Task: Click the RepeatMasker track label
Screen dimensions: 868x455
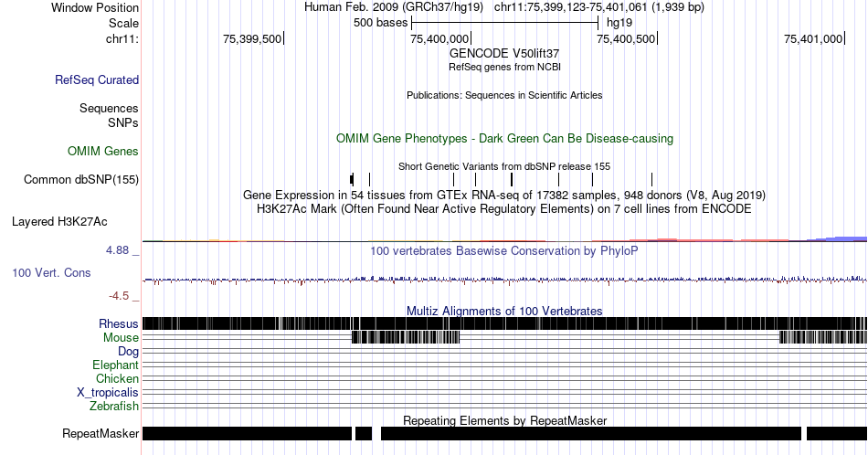Action: point(101,433)
